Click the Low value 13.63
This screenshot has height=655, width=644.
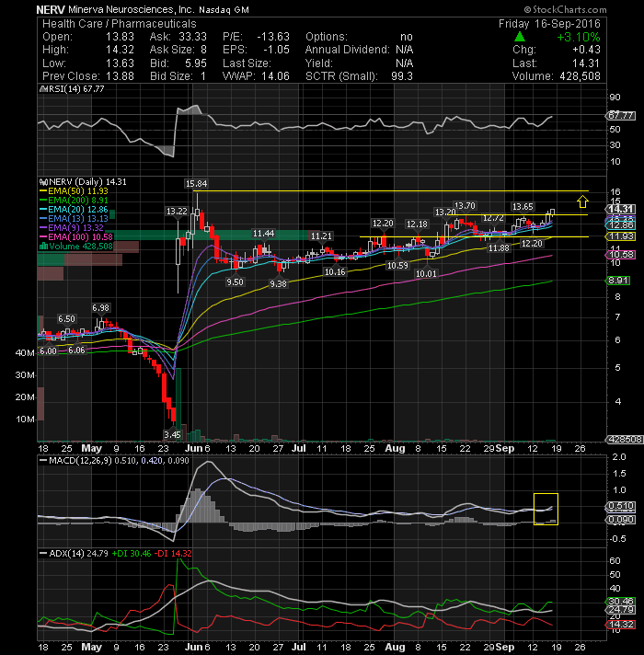coord(120,63)
